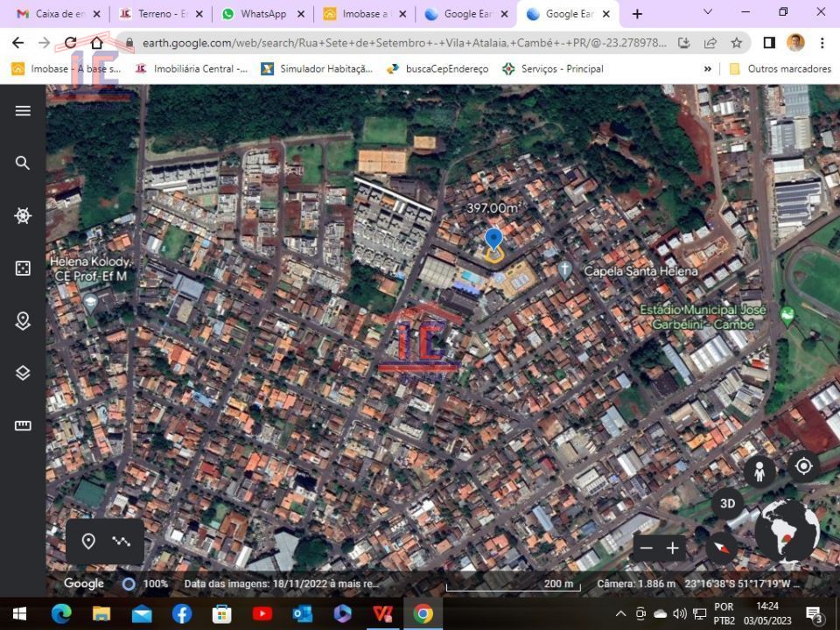Drop Pegman for Street View

pos(759,471)
